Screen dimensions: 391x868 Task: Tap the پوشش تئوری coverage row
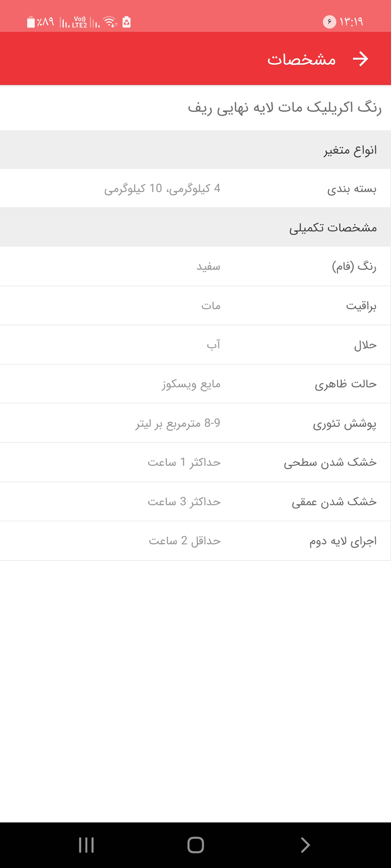[x=195, y=423]
